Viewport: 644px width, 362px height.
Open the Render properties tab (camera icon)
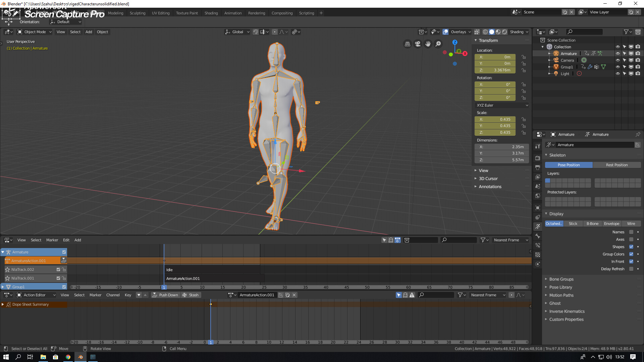coord(538,158)
